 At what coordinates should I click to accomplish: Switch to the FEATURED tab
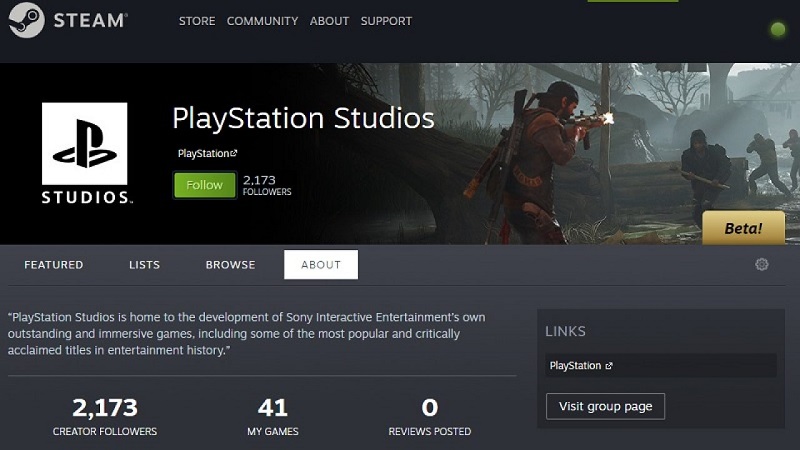(x=54, y=265)
